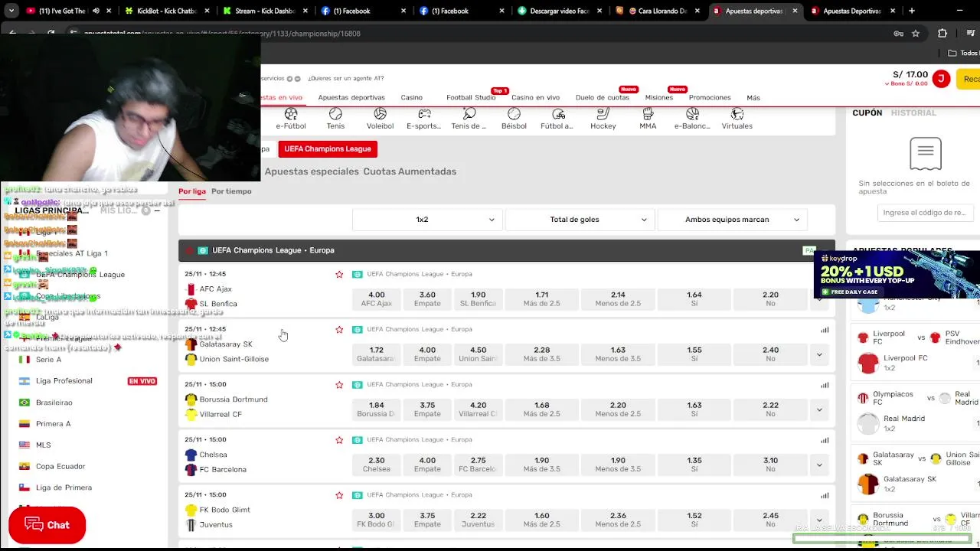This screenshot has width=980, height=551.
Task: Click Apuestas especiales link
Action: coord(312,171)
